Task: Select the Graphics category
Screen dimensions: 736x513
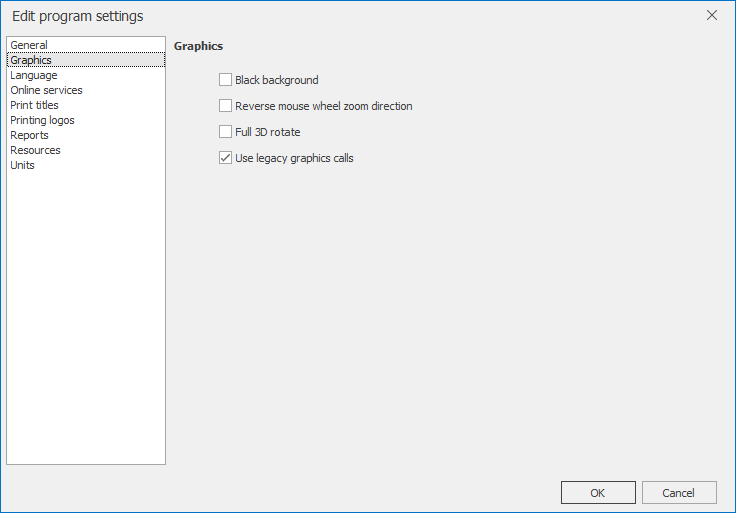Action: pos(86,60)
